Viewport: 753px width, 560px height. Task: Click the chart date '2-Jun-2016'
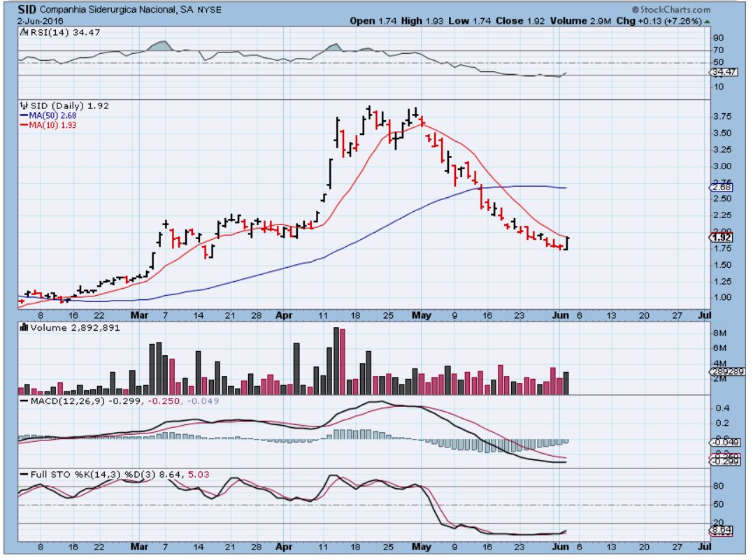pos(41,21)
